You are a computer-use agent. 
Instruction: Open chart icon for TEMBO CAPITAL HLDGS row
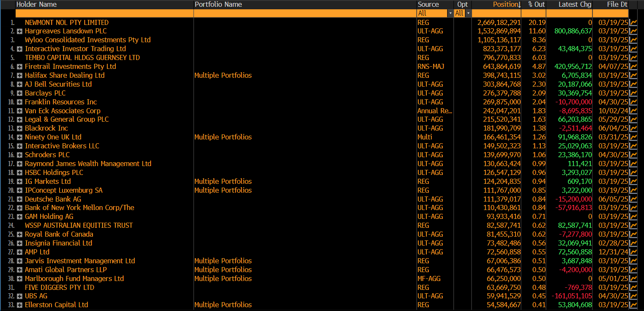click(633, 58)
